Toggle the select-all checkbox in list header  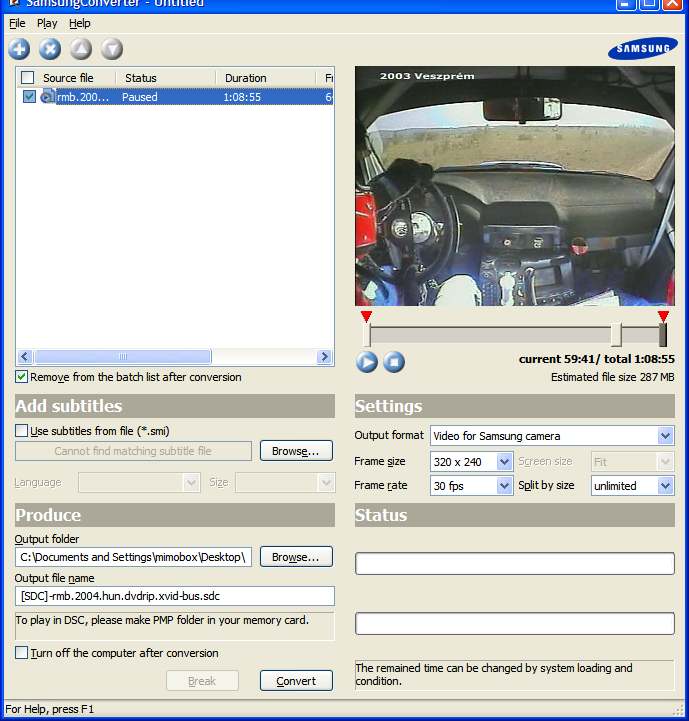point(28,78)
